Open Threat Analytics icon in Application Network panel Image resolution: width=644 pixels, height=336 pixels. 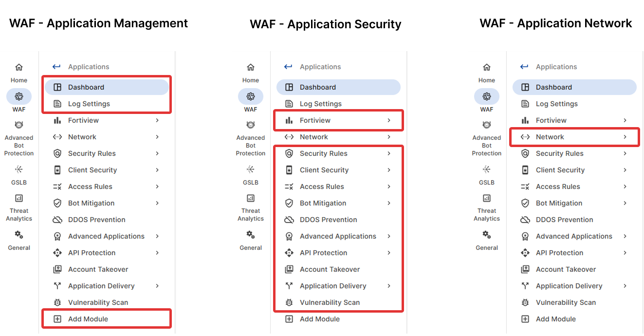[x=487, y=198]
